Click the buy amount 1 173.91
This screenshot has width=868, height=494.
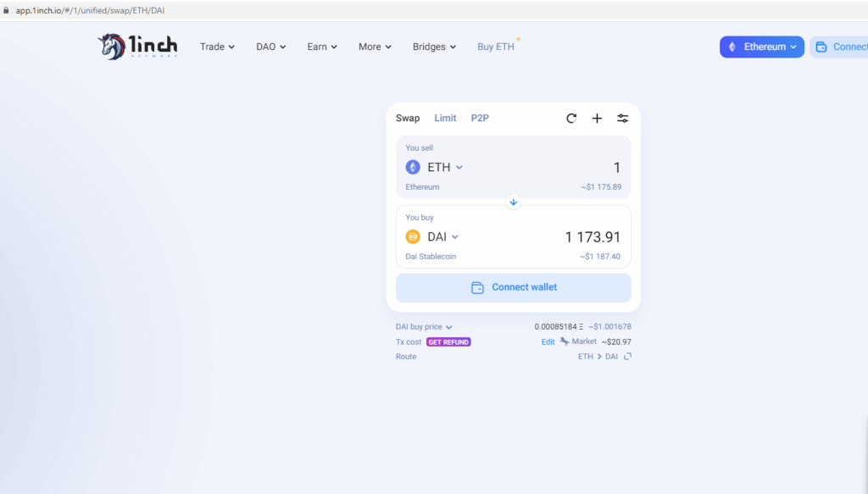pyautogui.click(x=593, y=237)
